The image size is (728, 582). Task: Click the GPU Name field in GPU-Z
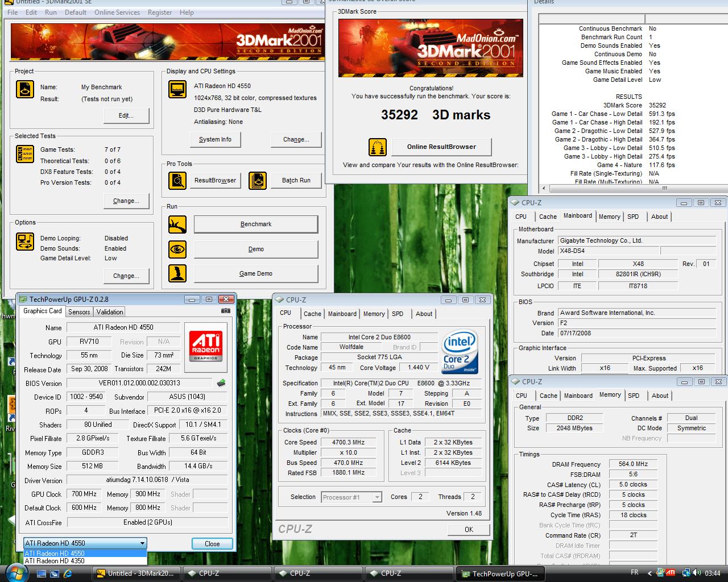tap(123, 327)
